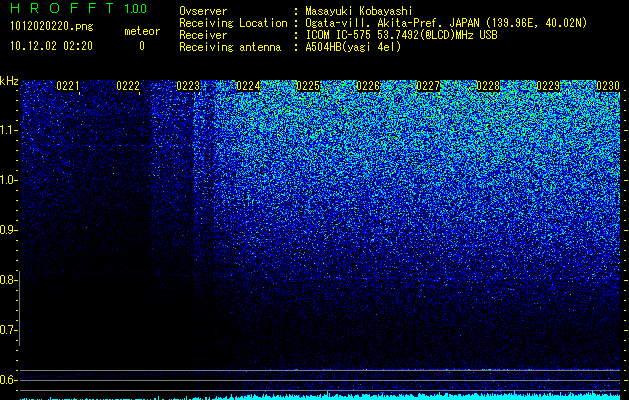Click the 0229 time marker
The height and width of the screenshot is (400, 629).
pos(548,86)
